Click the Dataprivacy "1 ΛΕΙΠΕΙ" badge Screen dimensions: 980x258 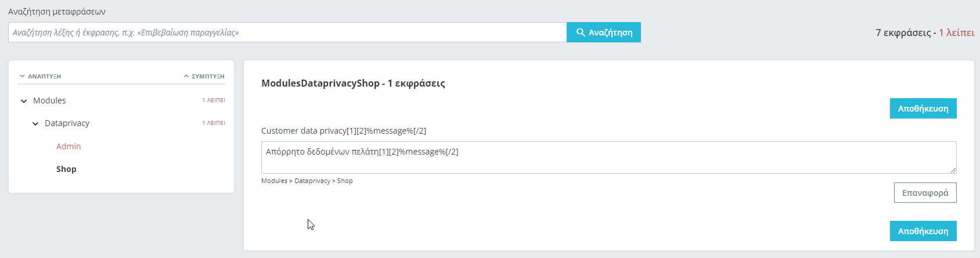coord(214,123)
